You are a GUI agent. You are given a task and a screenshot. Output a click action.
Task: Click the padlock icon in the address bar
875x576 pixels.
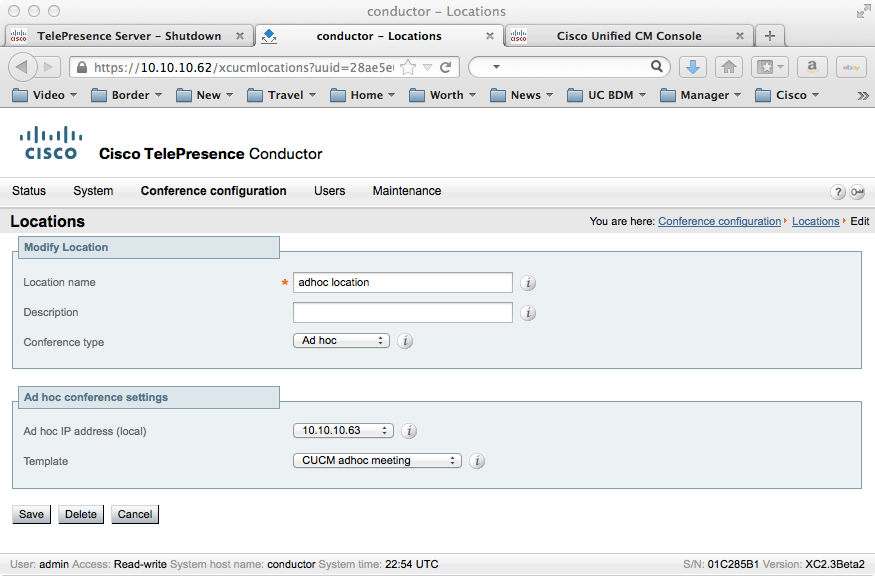pos(82,68)
